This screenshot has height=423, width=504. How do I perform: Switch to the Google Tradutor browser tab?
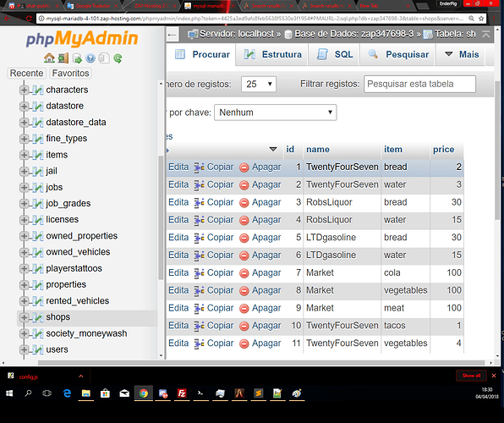pyautogui.click(x=93, y=6)
